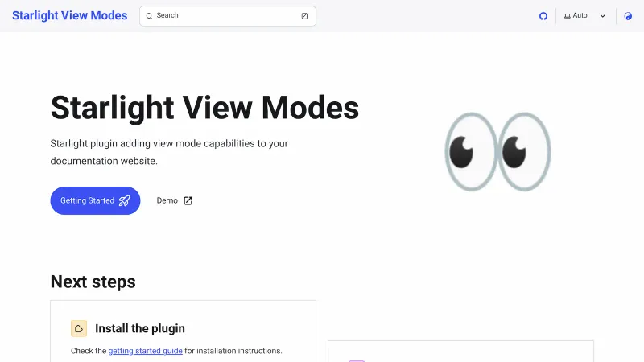Click the slash shortcut icon in search
The height and width of the screenshot is (362, 644).
pos(304,16)
